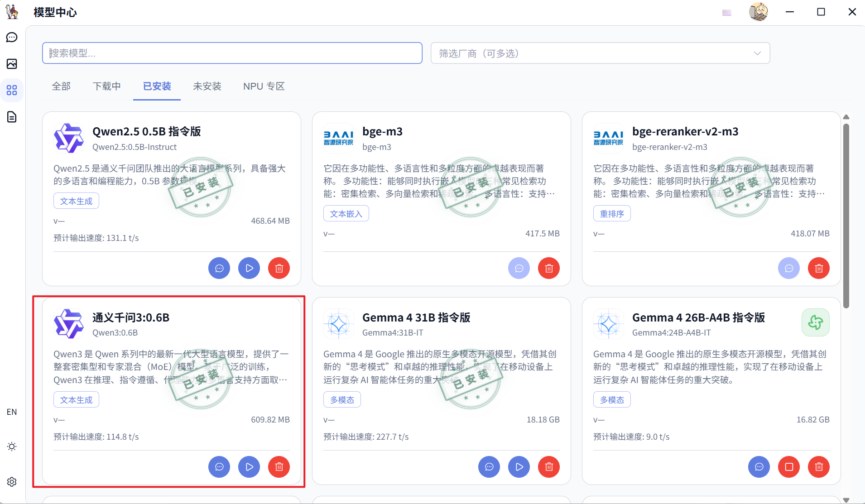Chat with Gemma 4 31B 指令版
865x504 pixels.
489,467
